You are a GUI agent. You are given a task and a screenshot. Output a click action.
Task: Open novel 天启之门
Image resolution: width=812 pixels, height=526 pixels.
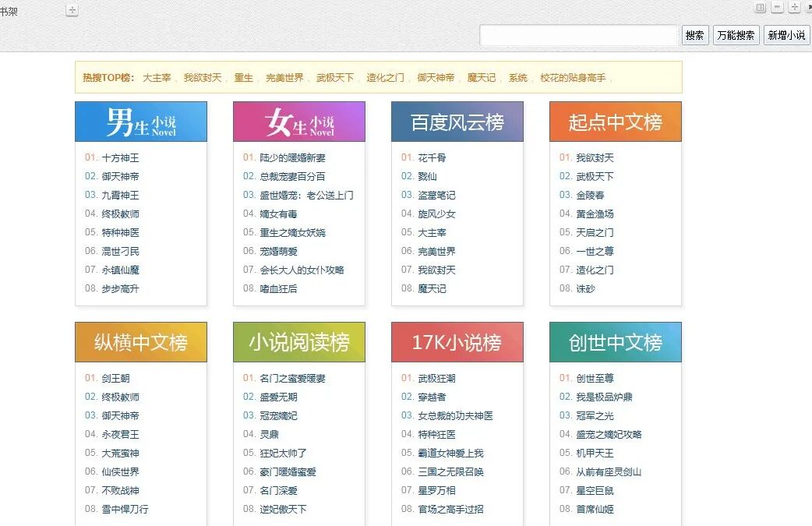595,232
